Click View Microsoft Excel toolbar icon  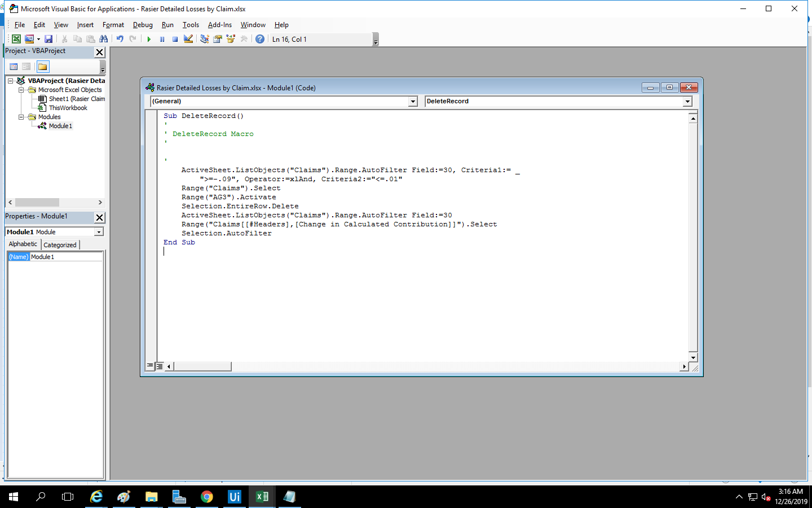(x=16, y=39)
